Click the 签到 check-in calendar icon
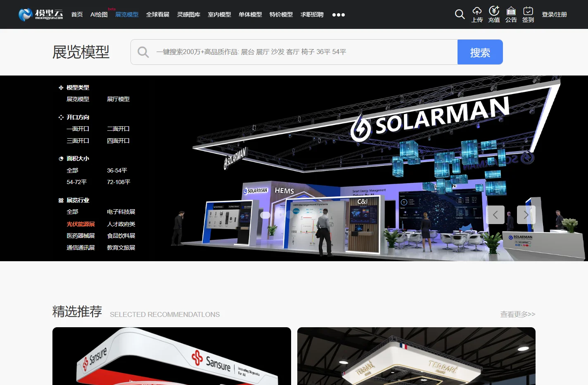Viewport: 588px width, 385px height. click(x=528, y=11)
